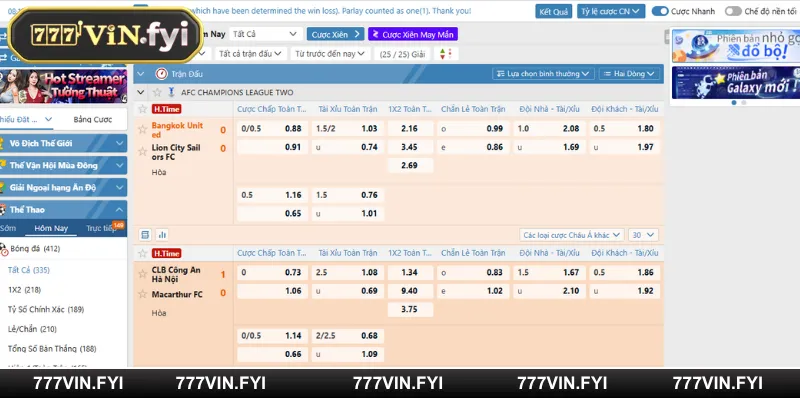Switch to the Hôm Nay tab
This screenshot has height=400, width=800.
[51, 228]
